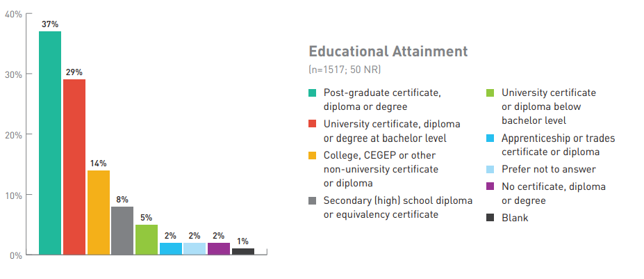
Task: Click the Educational Attainment chart title
Action: pos(388,51)
